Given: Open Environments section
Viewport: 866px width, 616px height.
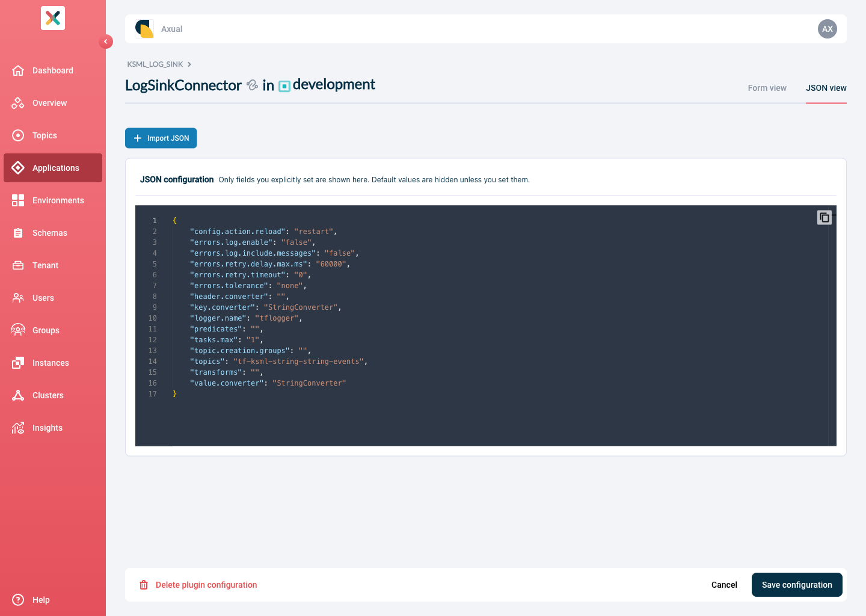Looking at the screenshot, I should (53, 200).
